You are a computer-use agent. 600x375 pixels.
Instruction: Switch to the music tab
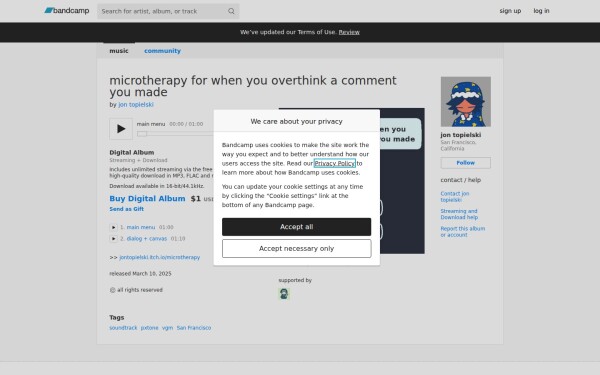point(119,51)
